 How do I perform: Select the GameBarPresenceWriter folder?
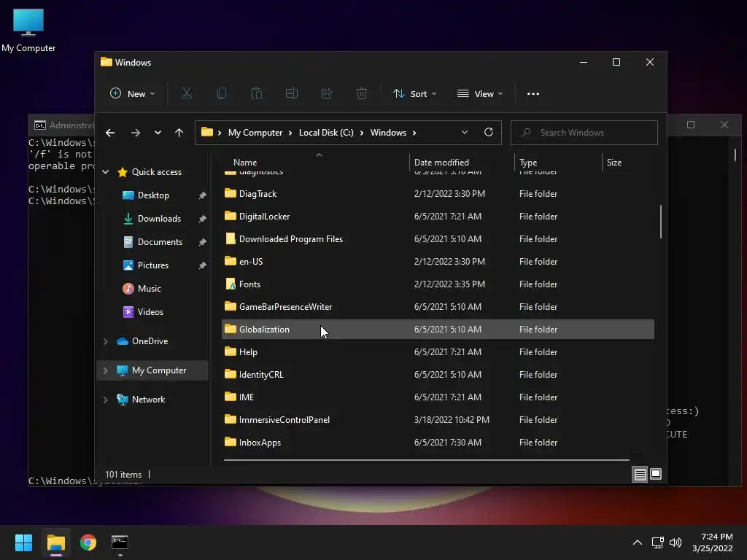(438, 307)
